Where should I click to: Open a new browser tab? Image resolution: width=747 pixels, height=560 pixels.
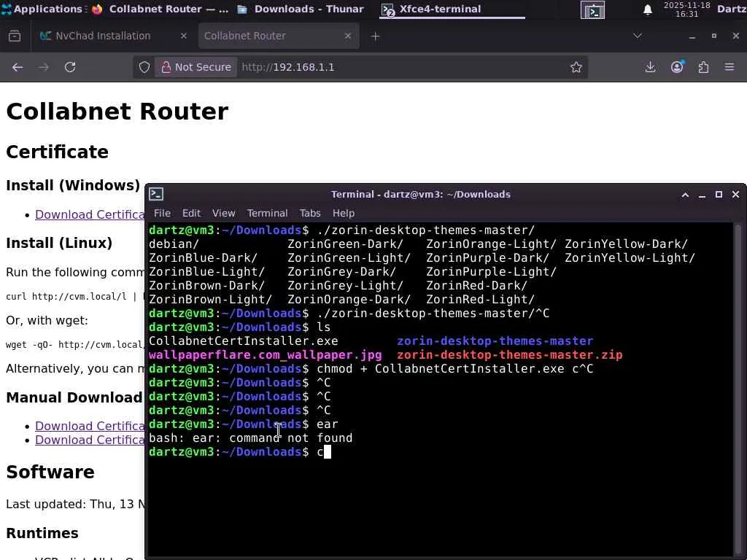tap(376, 36)
